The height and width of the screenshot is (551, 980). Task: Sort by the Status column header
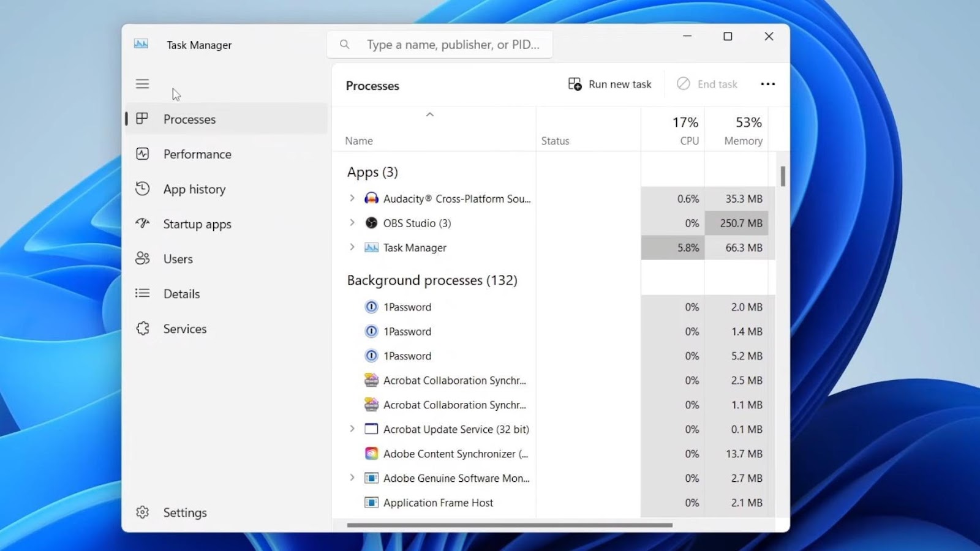(589, 130)
